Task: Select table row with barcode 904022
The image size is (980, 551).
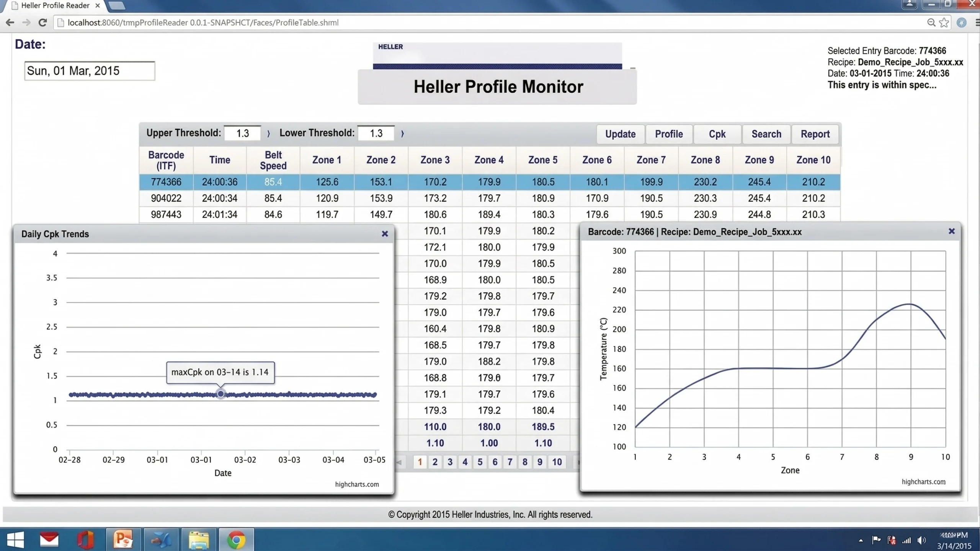Action: [x=166, y=198]
